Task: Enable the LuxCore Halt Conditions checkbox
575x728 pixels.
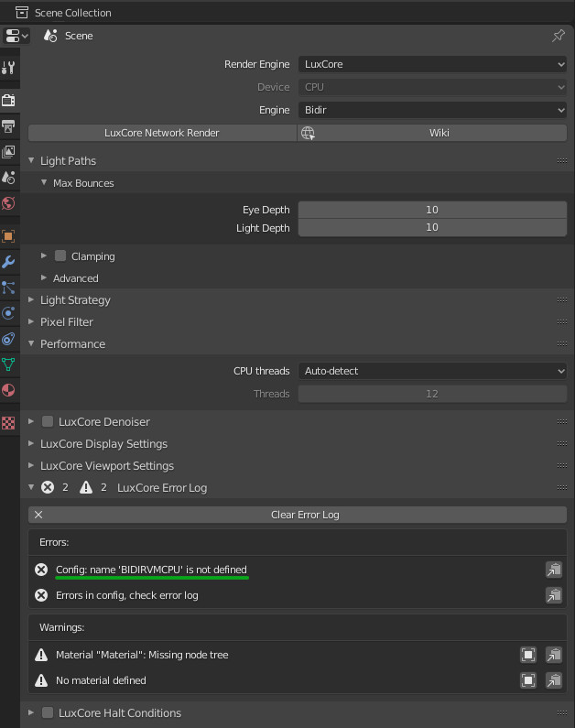Action: (48, 713)
